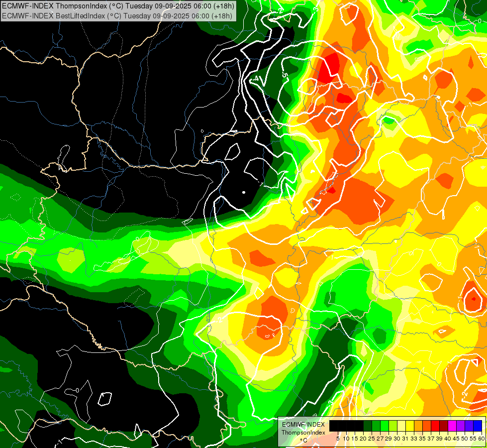Select the pale yellow 30–31 legend swatch

coord(401,426)
